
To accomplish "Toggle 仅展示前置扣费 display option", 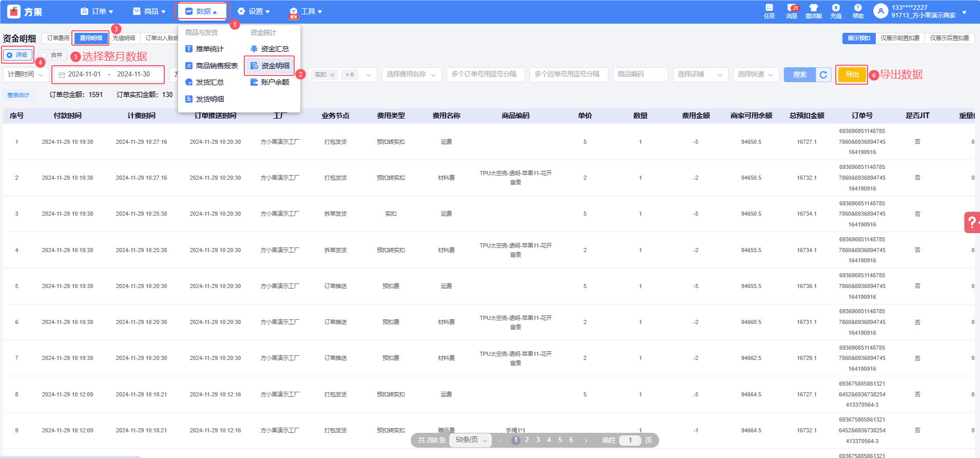I will pos(900,39).
